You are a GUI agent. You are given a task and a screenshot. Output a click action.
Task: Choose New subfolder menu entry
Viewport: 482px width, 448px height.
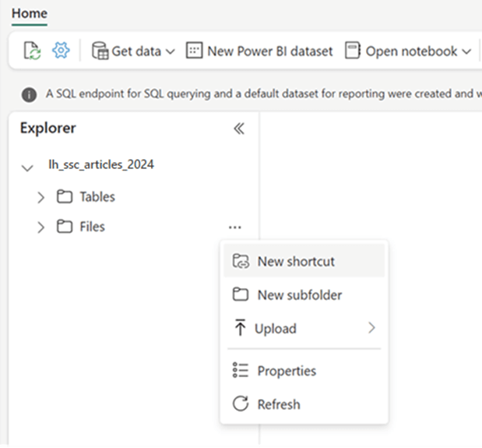[x=299, y=295]
